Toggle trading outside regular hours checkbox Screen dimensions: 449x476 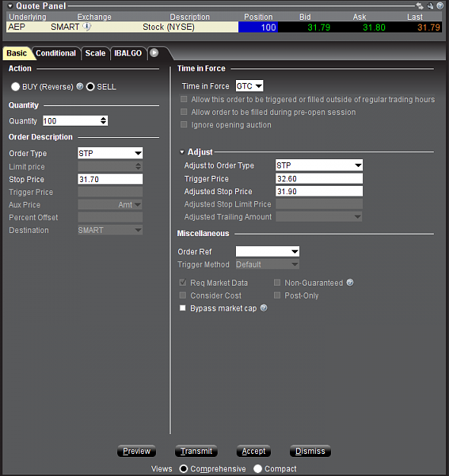[x=184, y=99]
